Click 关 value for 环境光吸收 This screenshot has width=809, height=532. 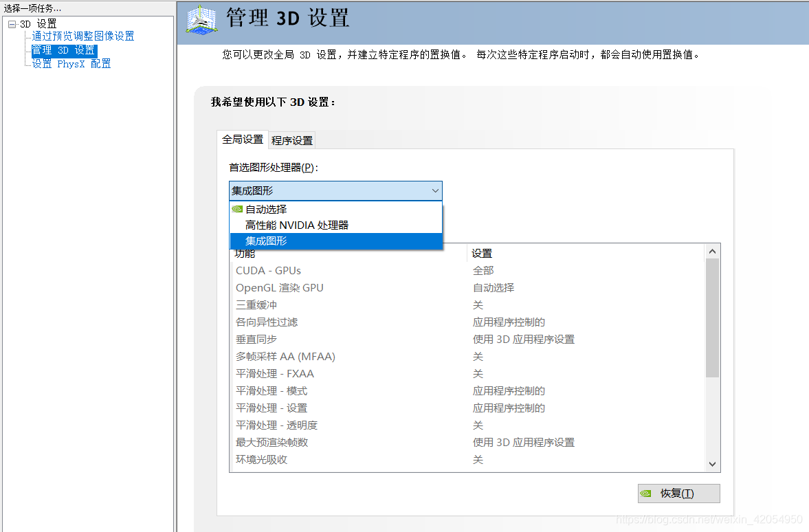478,460
